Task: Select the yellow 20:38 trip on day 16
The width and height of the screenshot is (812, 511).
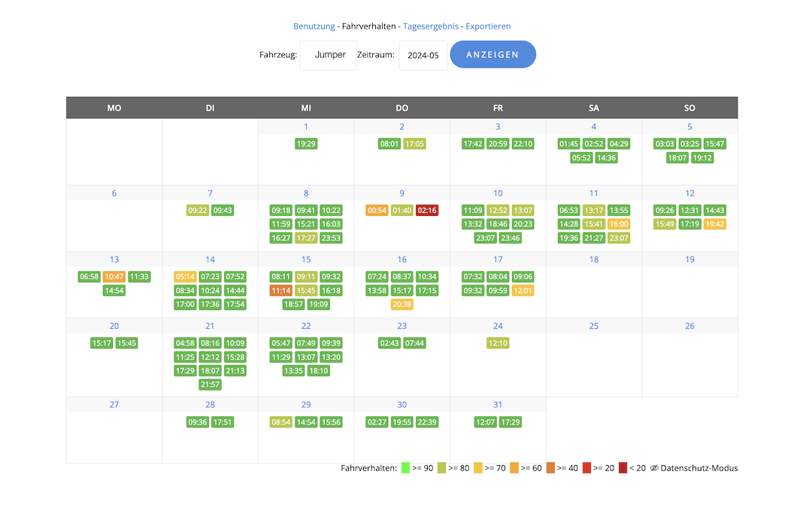Action: (x=402, y=305)
